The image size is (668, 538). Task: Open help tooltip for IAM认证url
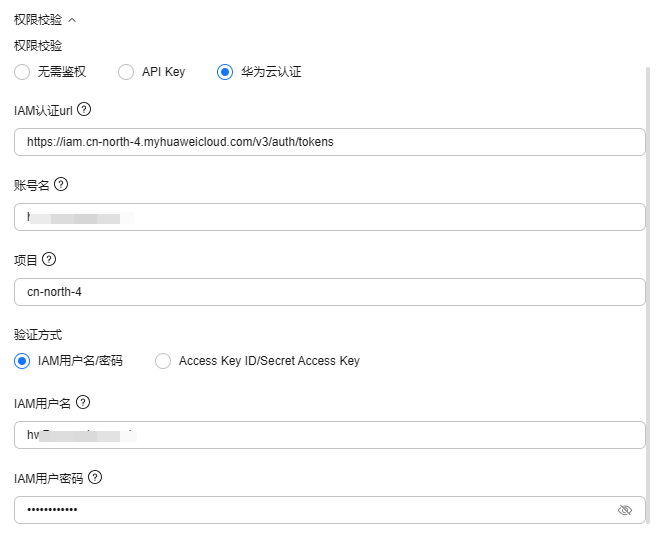[x=84, y=109]
